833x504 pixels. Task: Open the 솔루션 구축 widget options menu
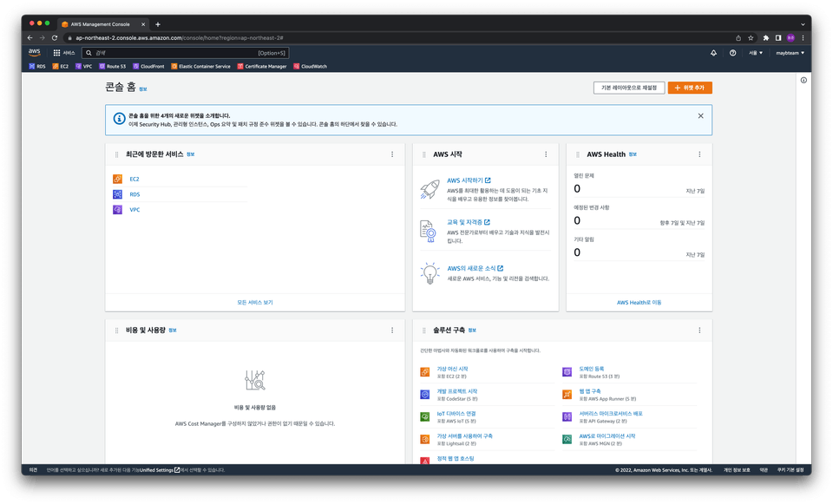coord(699,331)
